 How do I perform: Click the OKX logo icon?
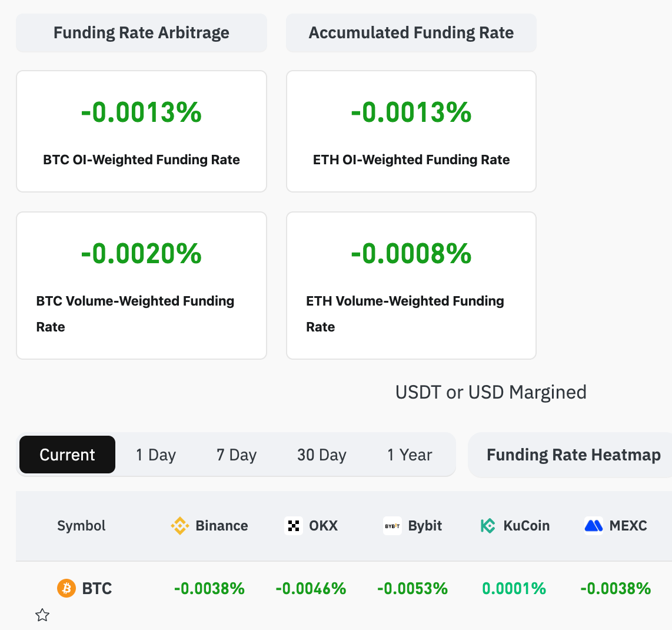[293, 526]
